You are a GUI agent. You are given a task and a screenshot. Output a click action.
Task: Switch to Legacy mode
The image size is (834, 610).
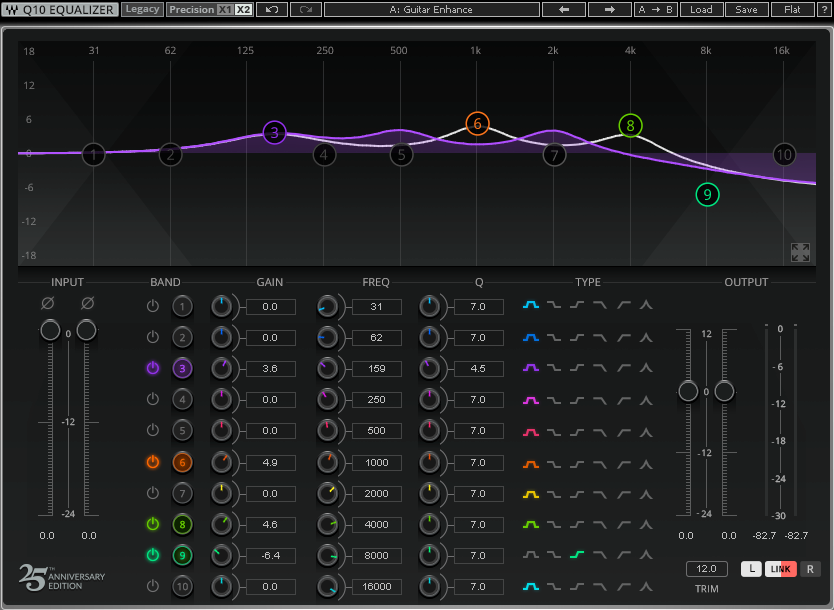point(142,10)
